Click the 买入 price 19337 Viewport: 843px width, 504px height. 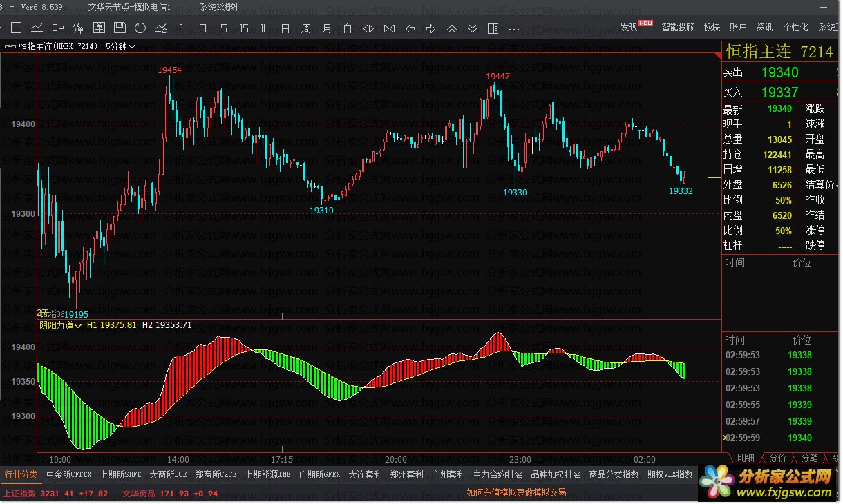pyautogui.click(x=779, y=92)
